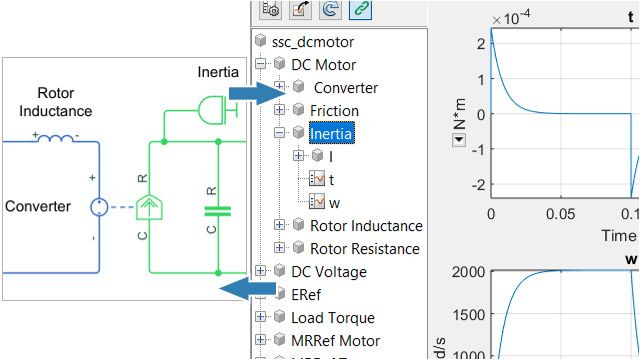Click the extract plot to figure icon

[300, 9]
